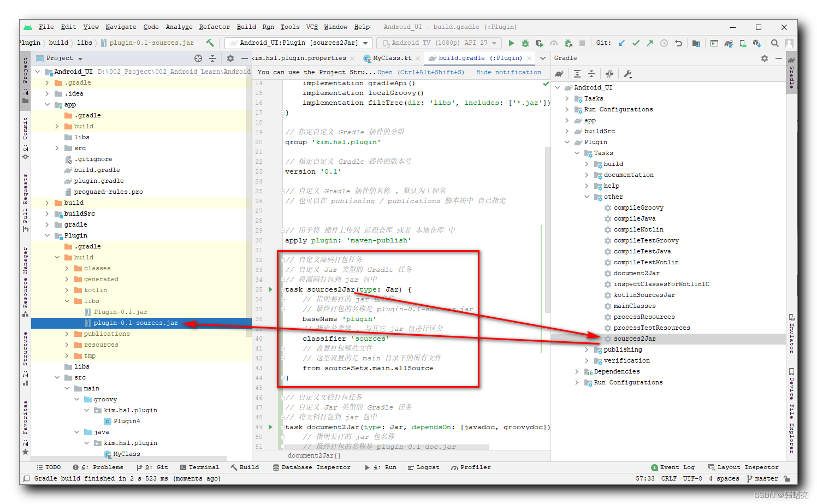Open the Event Log

673,467
